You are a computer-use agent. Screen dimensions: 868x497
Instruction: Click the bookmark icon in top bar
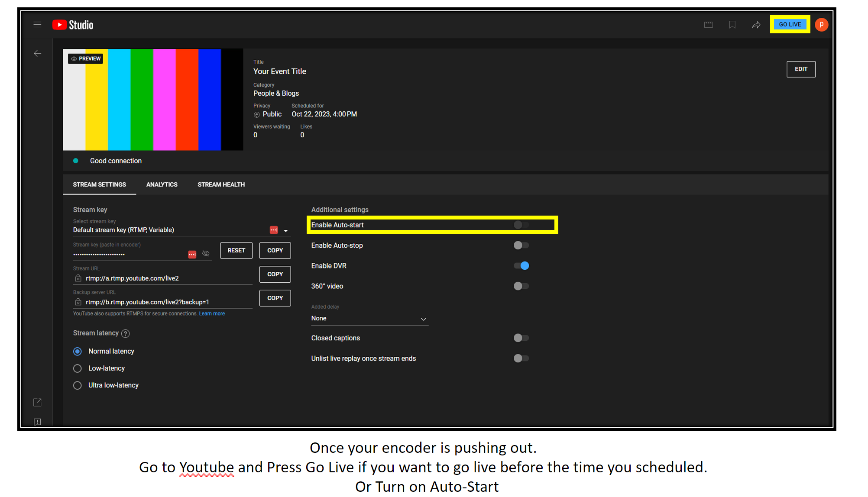[x=732, y=25]
